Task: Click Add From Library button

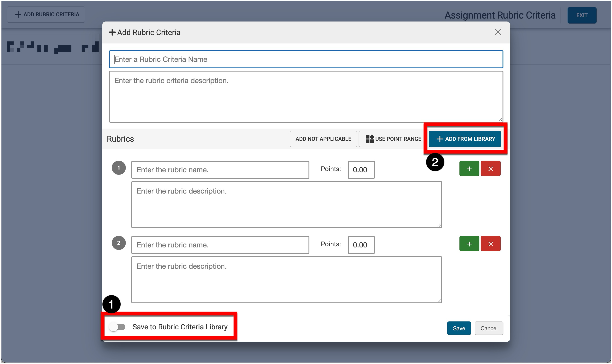Action: pyautogui.click(x=465, y=139)
